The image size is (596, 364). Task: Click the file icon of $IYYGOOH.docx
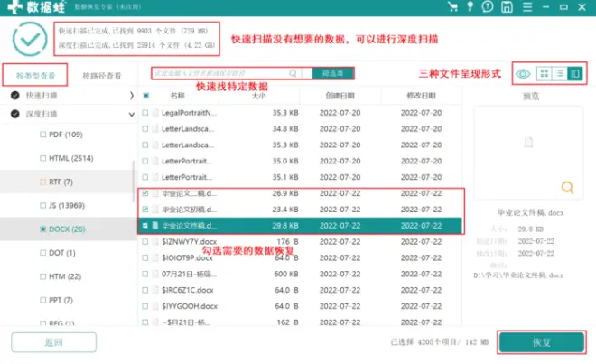[155, 306]
